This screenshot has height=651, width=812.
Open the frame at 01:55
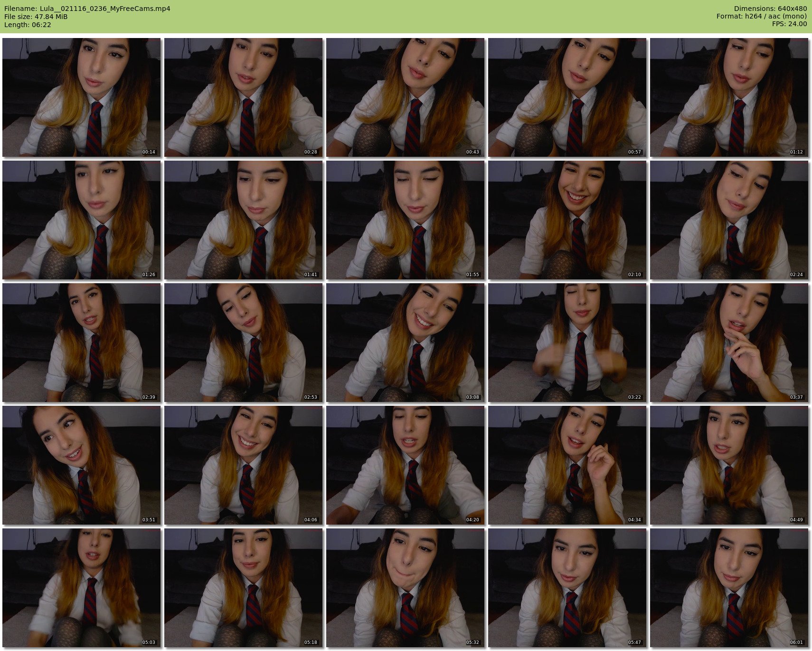coord(405,220)
